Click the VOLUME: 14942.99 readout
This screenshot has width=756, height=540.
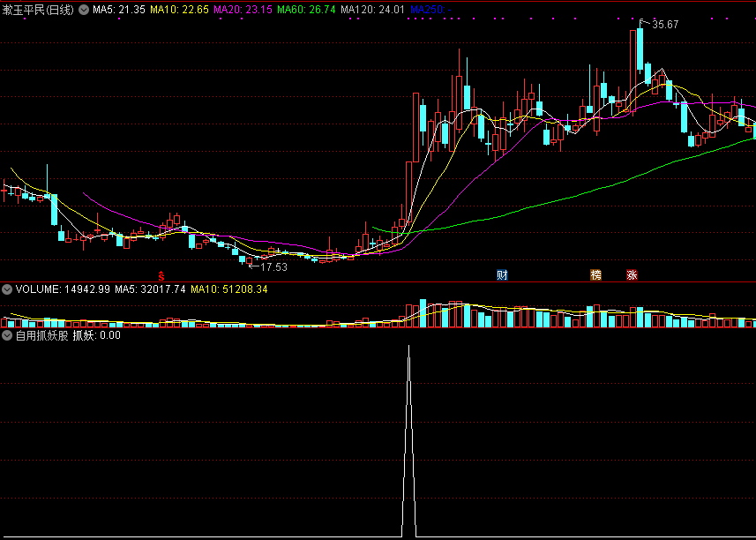coord(63,289)
